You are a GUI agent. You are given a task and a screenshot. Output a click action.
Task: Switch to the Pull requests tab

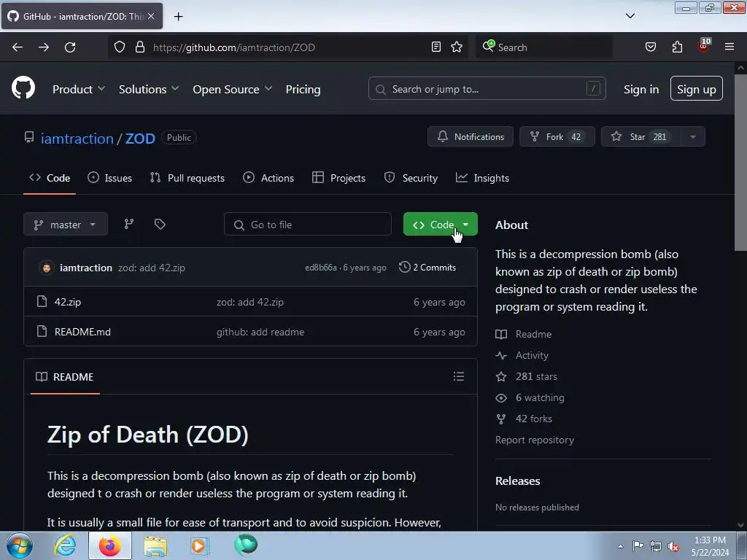(187, 178)
